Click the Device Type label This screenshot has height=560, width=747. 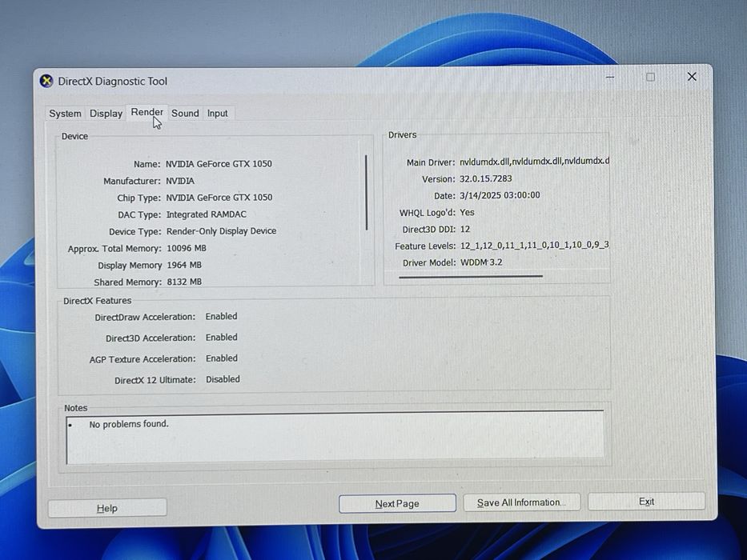click(135, 232)
